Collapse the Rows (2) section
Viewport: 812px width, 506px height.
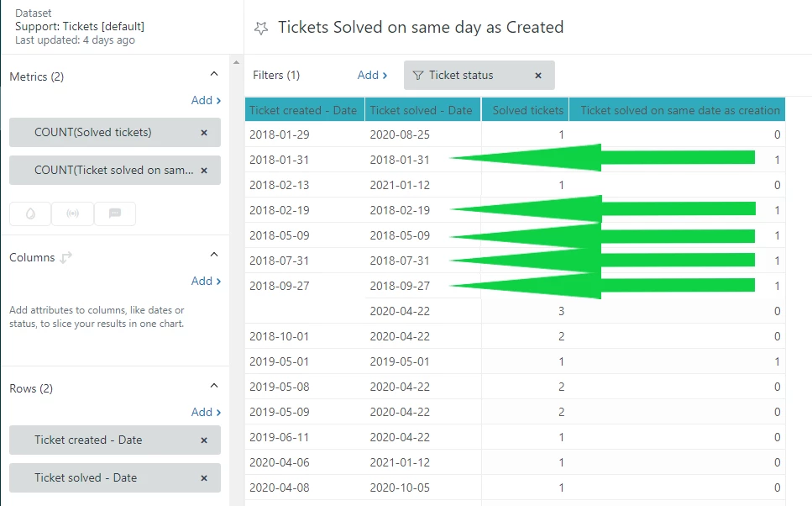pos(214,386)
